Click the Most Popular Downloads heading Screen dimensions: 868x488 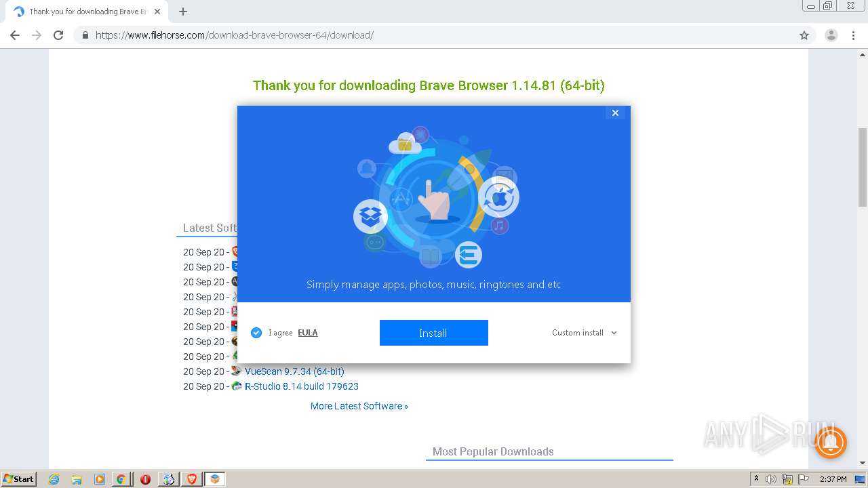[493, 451]
